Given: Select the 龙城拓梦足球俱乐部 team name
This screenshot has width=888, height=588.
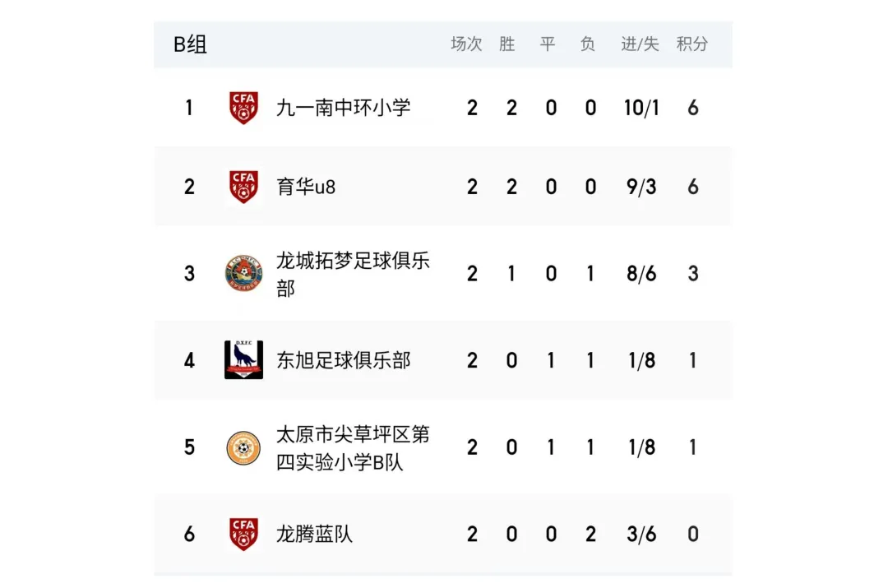Looking at the screenshot, I should tap(353, 274).
